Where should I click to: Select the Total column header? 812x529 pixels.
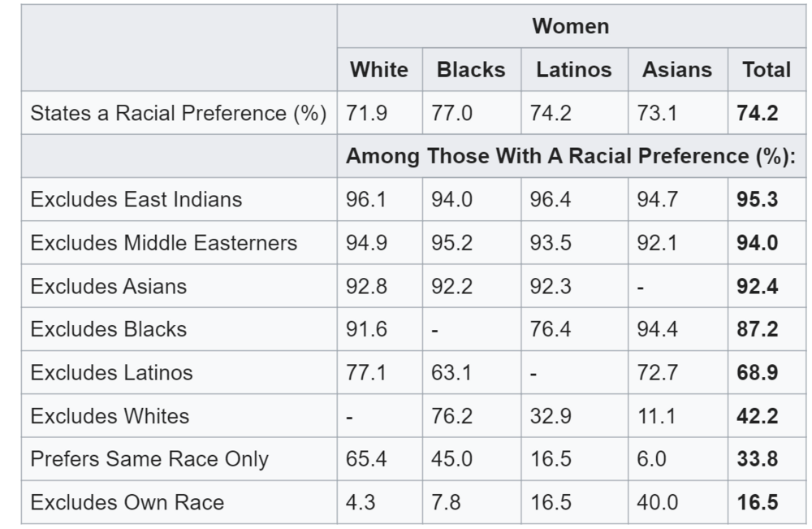(x=766, y=70)
